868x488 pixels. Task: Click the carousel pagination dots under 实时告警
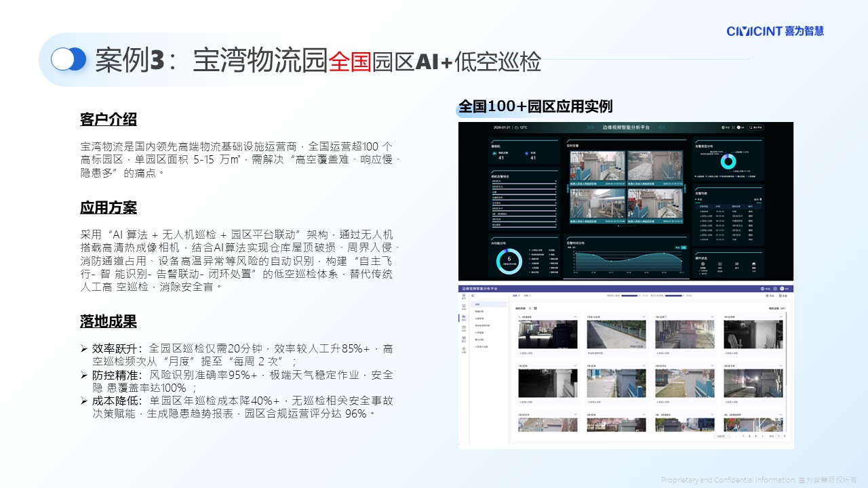tap(626, 226)
